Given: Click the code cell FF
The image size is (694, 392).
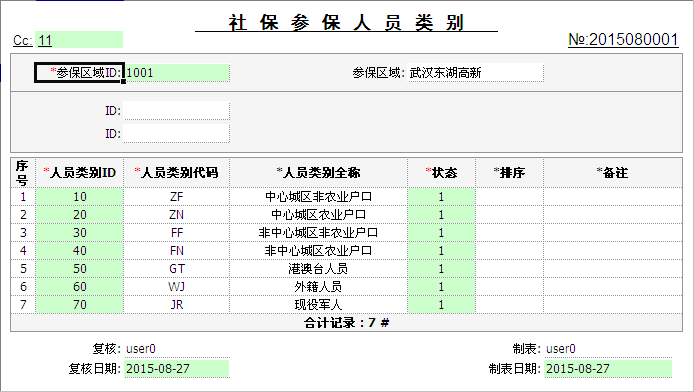Looking at the screenshot, I should coord(177,233).
